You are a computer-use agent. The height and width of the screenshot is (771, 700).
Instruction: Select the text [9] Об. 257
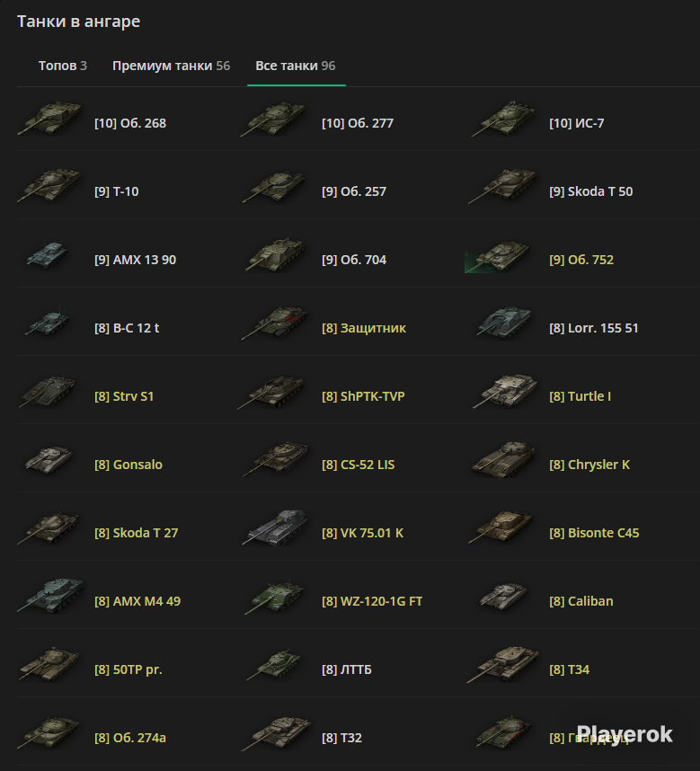(x=354, y=191)
